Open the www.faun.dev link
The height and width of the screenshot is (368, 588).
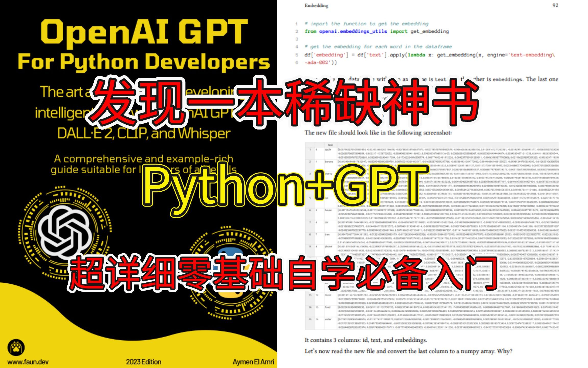(28, 362)
